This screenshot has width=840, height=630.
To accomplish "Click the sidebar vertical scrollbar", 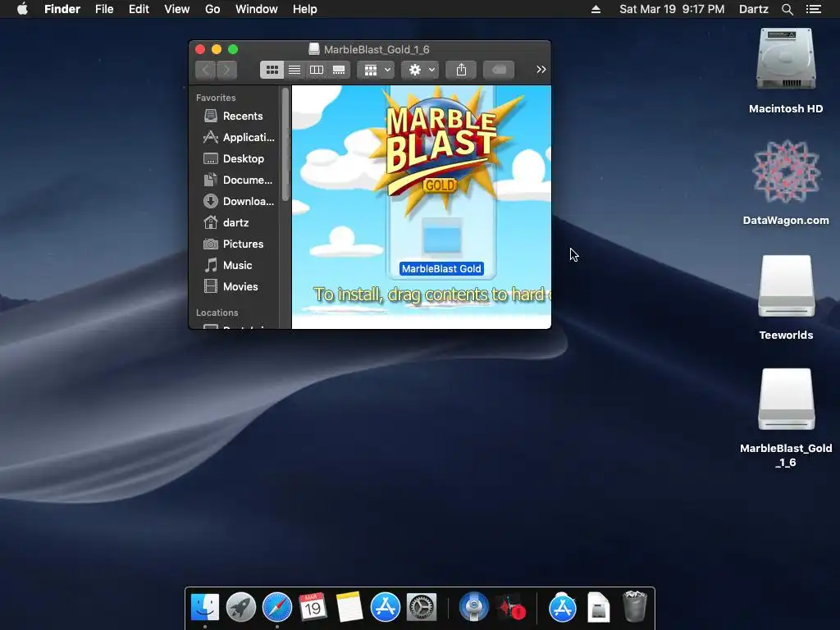I will click(285, 144).
